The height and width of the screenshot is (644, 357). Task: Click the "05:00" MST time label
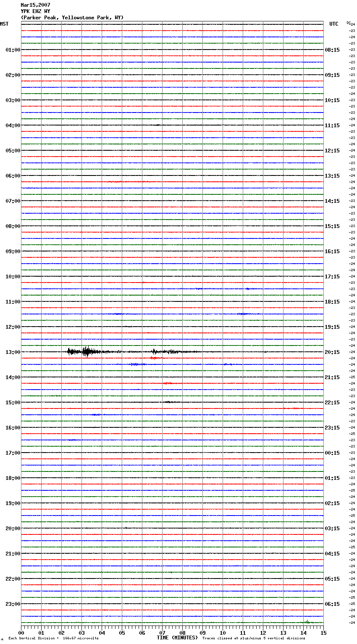13,151
